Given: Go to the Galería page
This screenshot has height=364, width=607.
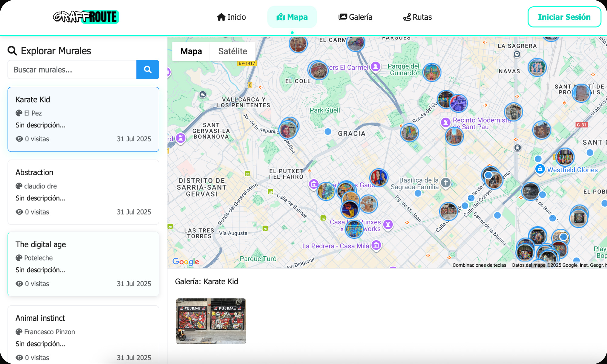Looking at the screenshot, I should [355, 17].
